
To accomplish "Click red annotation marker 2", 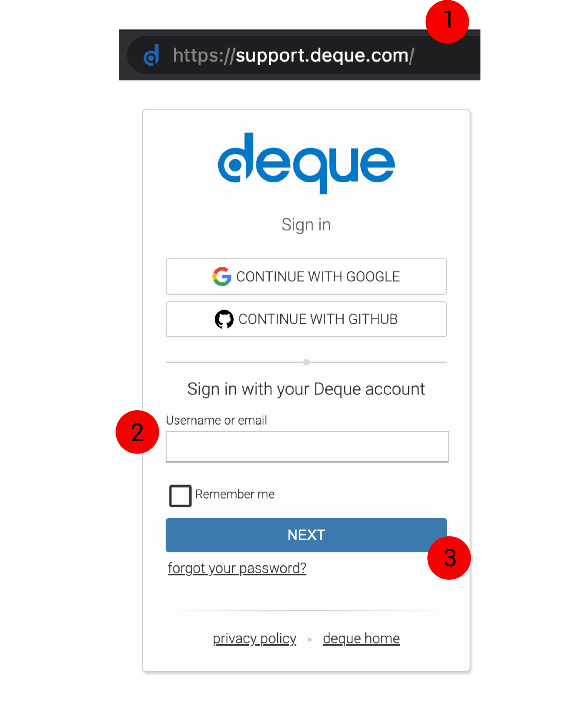I will 137,432.
